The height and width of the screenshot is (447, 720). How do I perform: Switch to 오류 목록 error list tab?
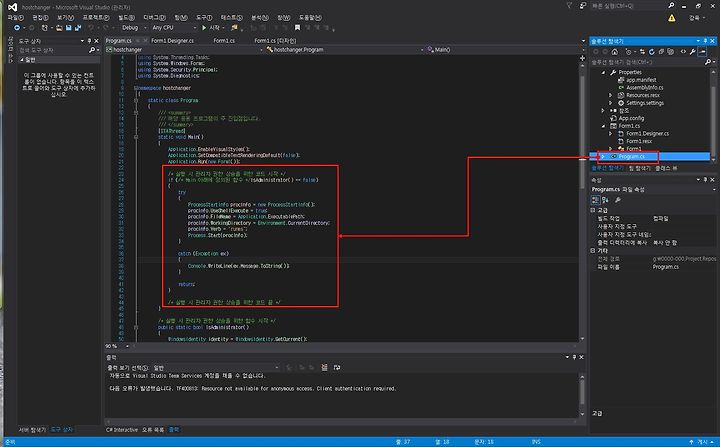coord(153,430)
